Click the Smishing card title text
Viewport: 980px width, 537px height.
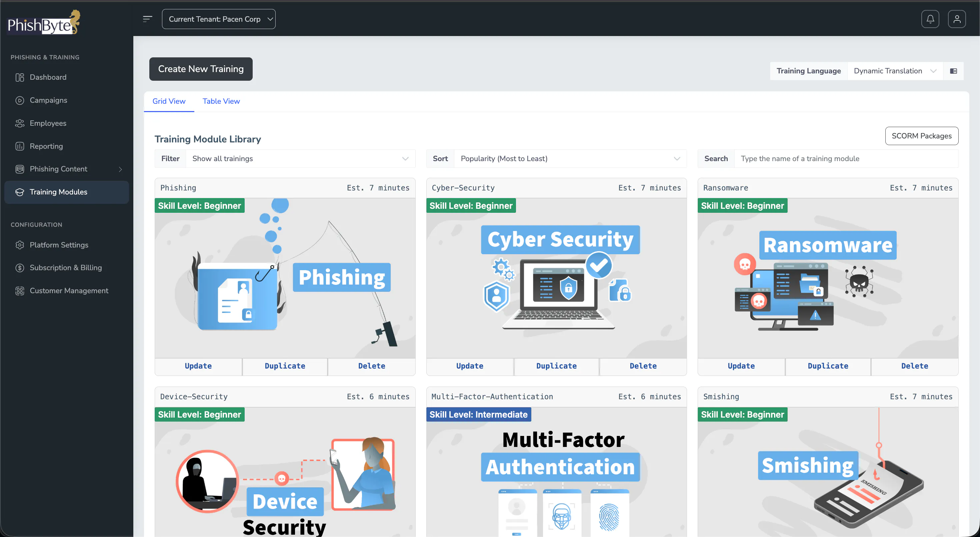721,397
